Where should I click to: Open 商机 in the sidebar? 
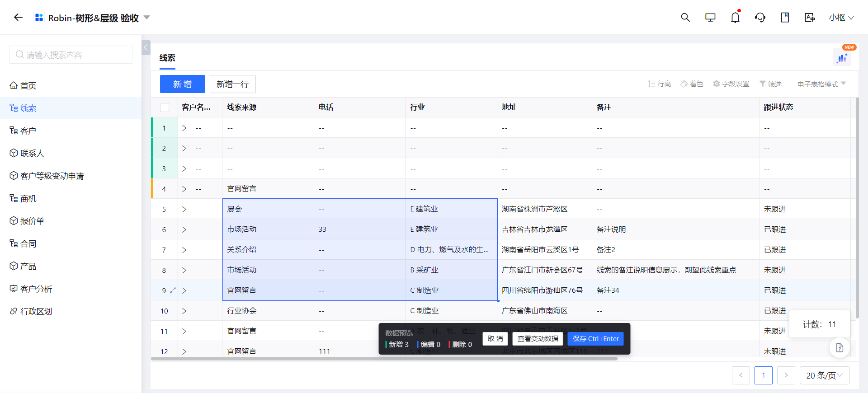click(71, 198)
